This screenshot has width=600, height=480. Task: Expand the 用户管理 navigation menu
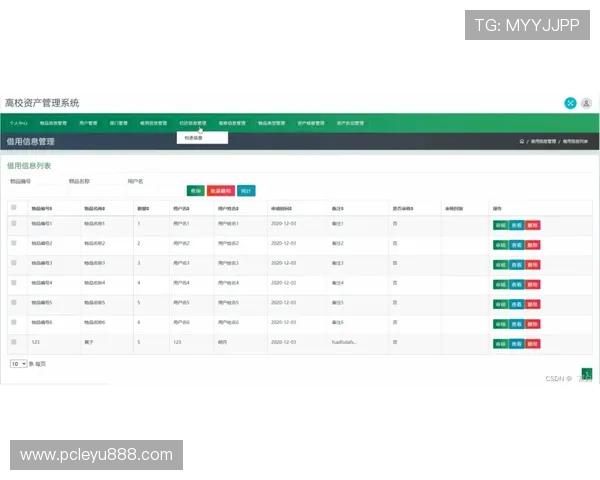pos(88,123)
